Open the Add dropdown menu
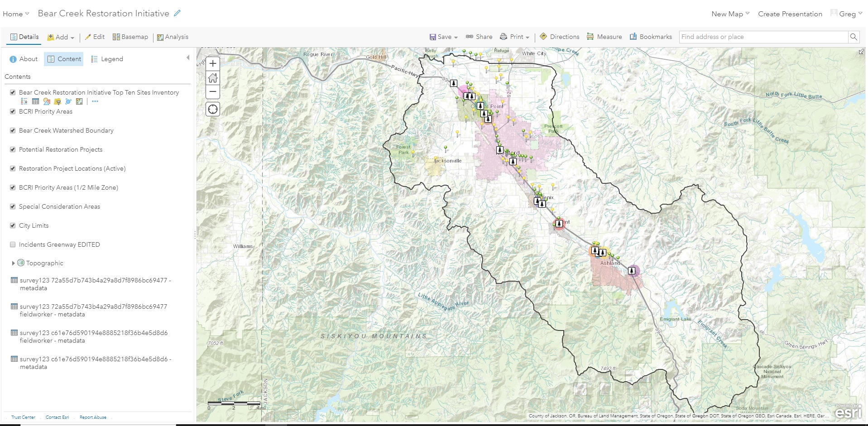This screenshot has height=426, width=868. pos(61,37)
